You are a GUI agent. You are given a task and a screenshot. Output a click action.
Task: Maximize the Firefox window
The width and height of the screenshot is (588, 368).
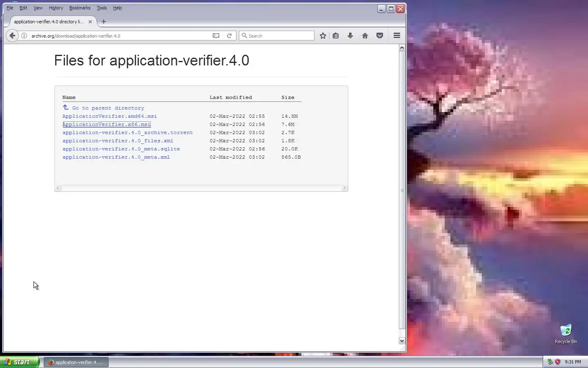tap(391, 9)
